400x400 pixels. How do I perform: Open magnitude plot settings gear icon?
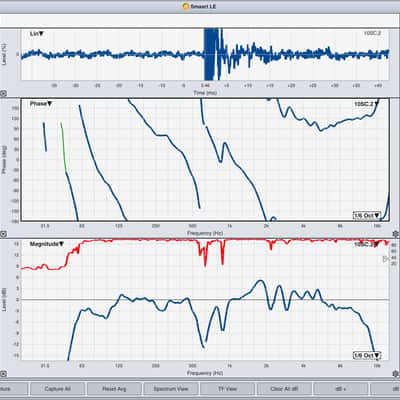396,372
